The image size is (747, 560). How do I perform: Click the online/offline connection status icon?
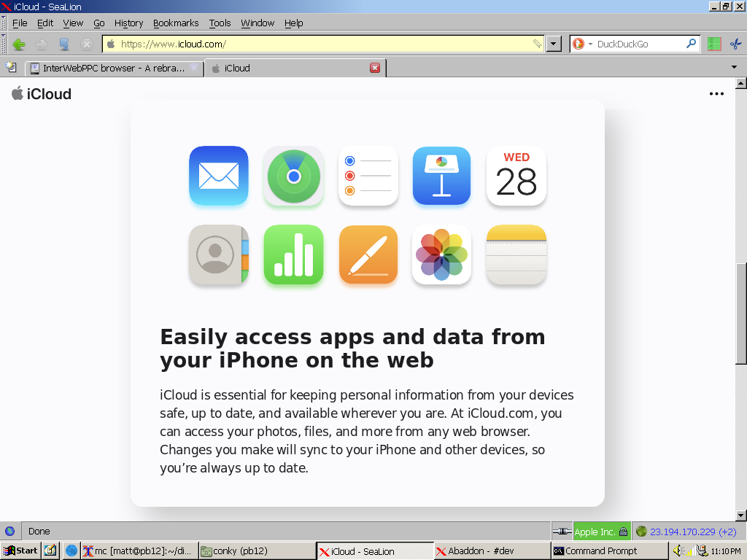(562, 532)
